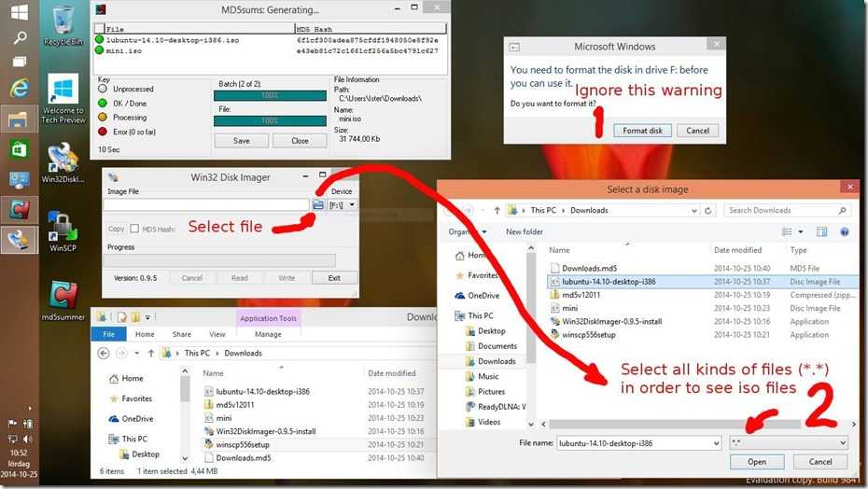Open Home ribbon tab in Explorer

pos(145,334)
